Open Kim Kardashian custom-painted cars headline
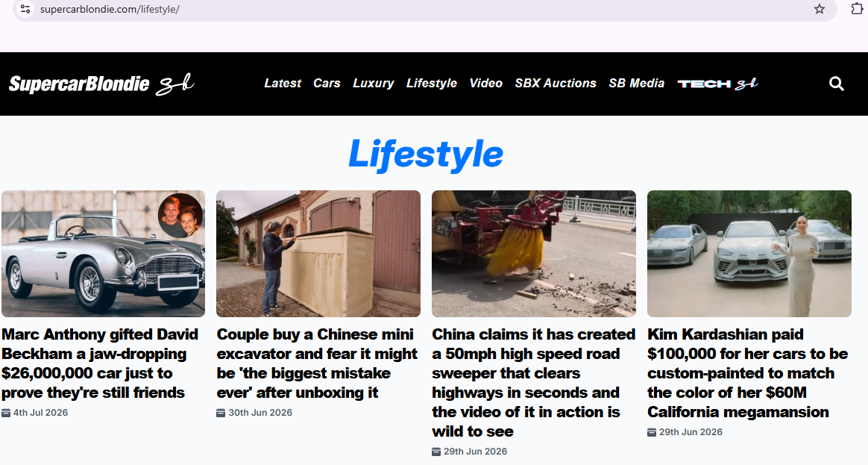 point(747,373)
